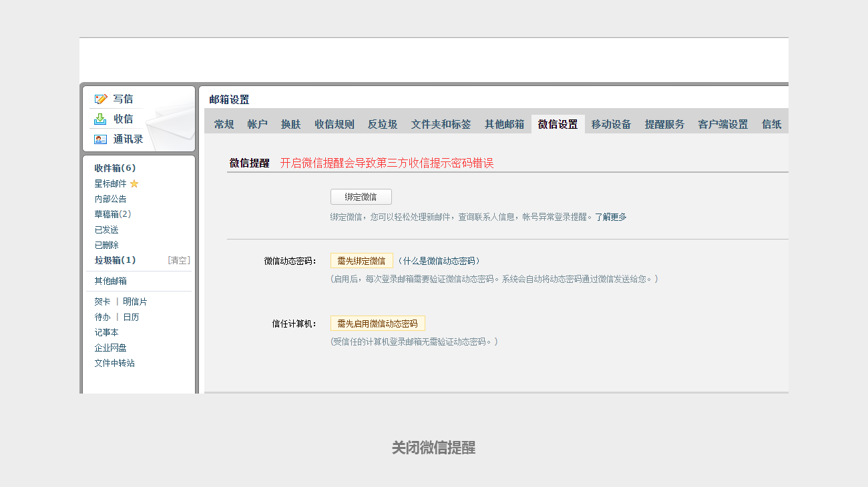Open the 已删除 deleted folder

pyautogui.click(x=106, y=245)
